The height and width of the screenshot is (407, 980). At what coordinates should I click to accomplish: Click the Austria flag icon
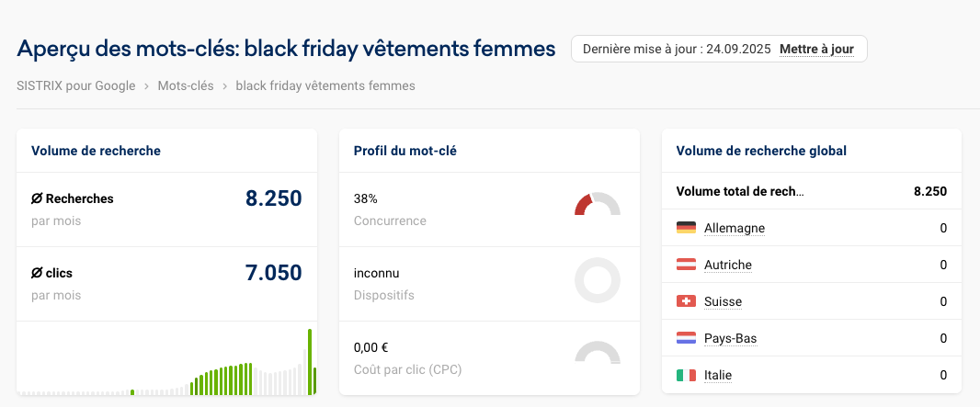(x=686, y=265)
